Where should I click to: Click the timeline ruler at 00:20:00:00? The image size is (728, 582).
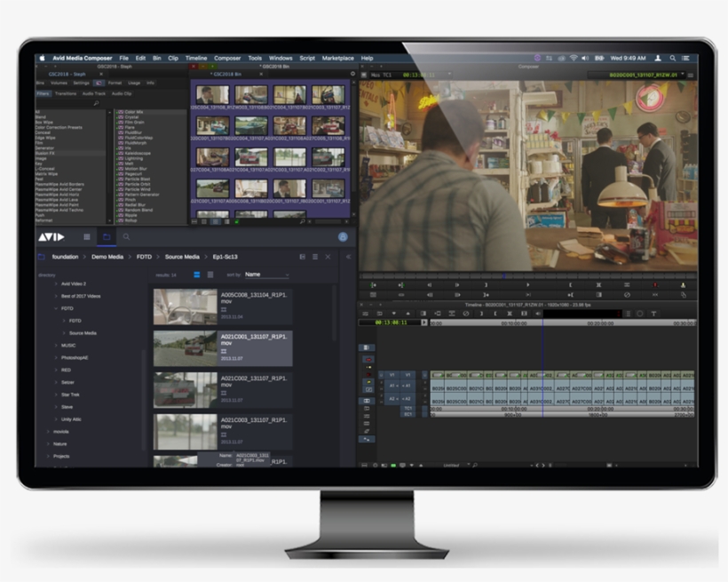tap(600, 323)
